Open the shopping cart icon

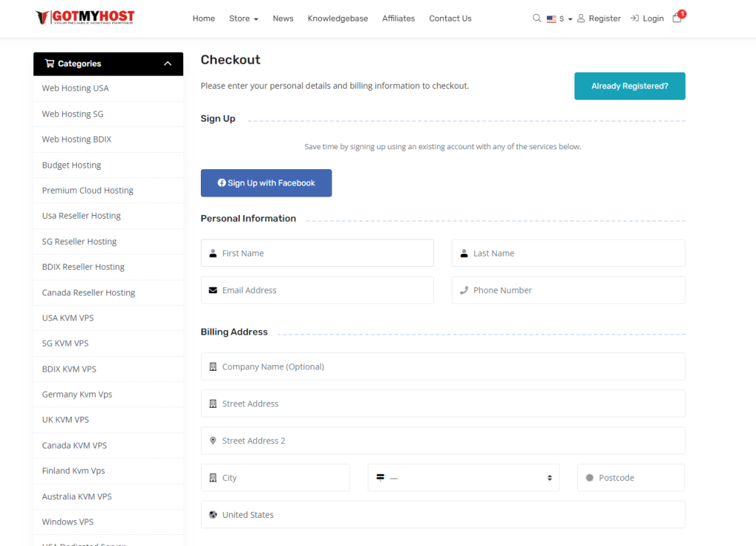[x=677, y=18]
